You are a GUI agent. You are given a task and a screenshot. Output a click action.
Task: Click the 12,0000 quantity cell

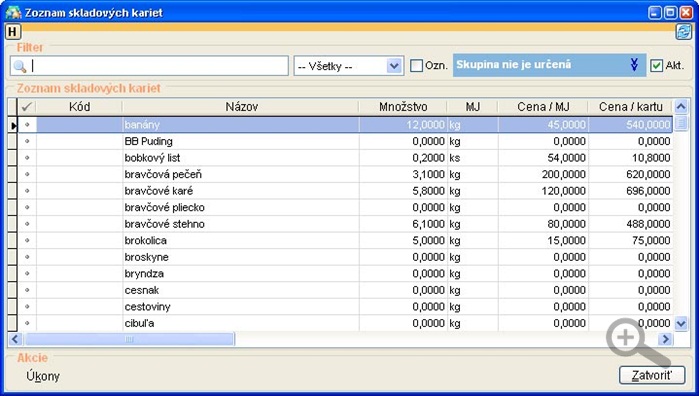[x=403, y=124]
